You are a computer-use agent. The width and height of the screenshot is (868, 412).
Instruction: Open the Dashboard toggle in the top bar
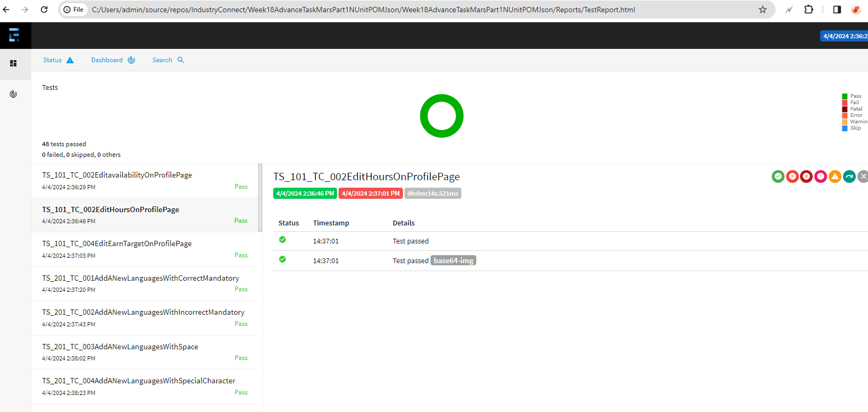point(113,60)
